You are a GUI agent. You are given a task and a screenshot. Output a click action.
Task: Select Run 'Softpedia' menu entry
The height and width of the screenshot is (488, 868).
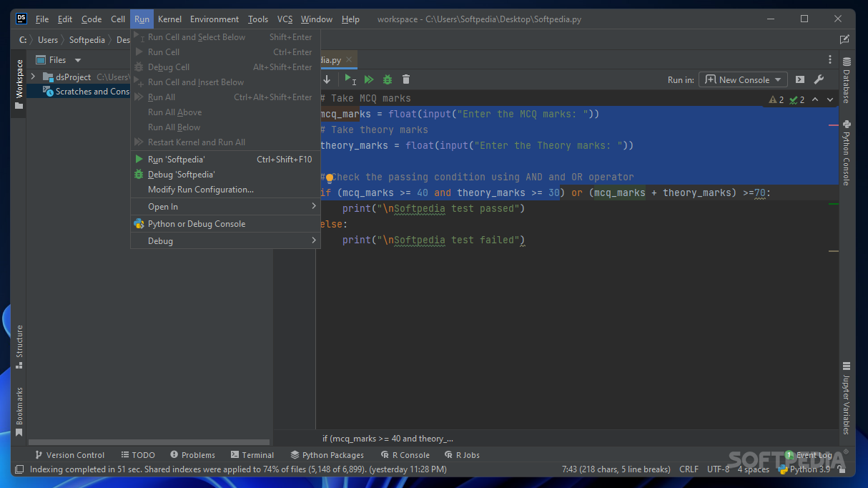pos(225,160)
